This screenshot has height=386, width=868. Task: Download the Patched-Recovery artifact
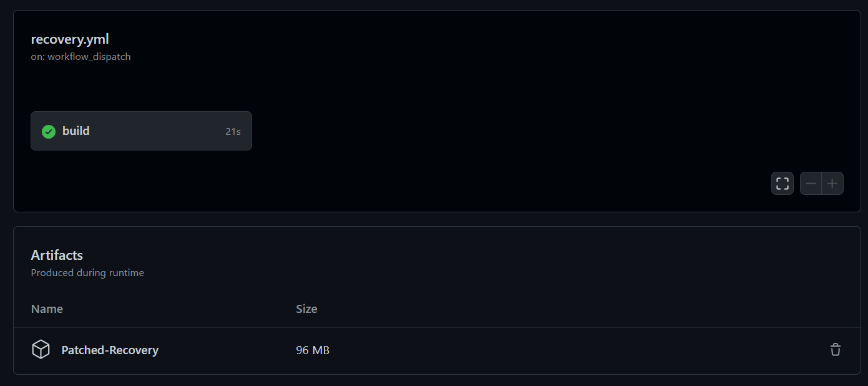click(110, 350)
